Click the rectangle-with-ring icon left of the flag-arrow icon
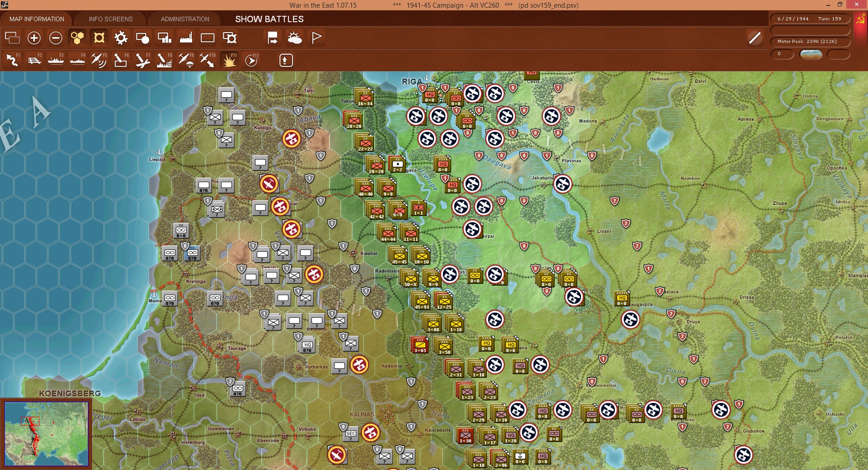This screenshot has width=868, height=470. [230, 38]
